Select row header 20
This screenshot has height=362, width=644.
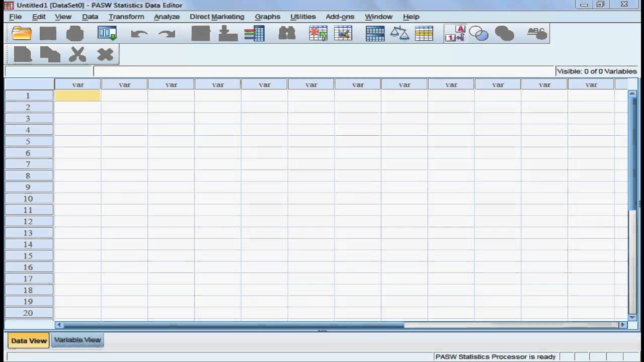coord(29,313)
